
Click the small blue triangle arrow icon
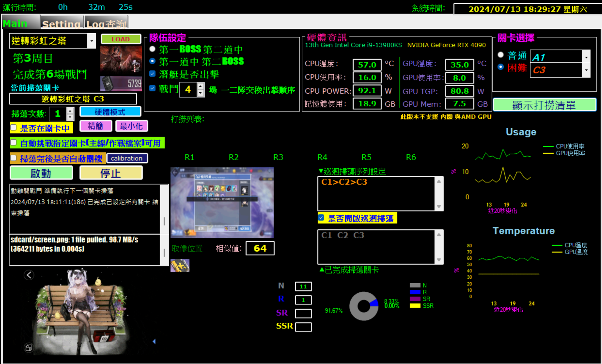pyautogui.click(x=154, y=341)
